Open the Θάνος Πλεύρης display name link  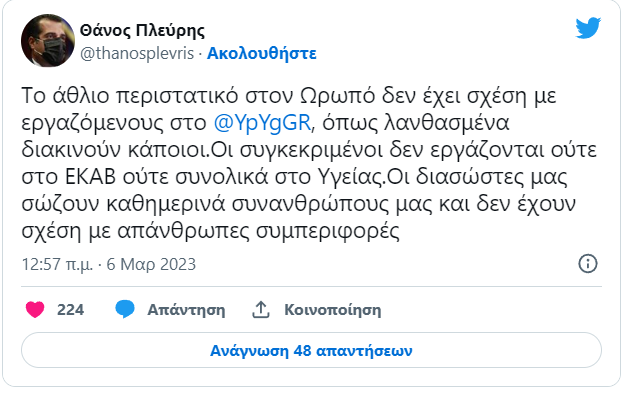[x=142, y=30]
